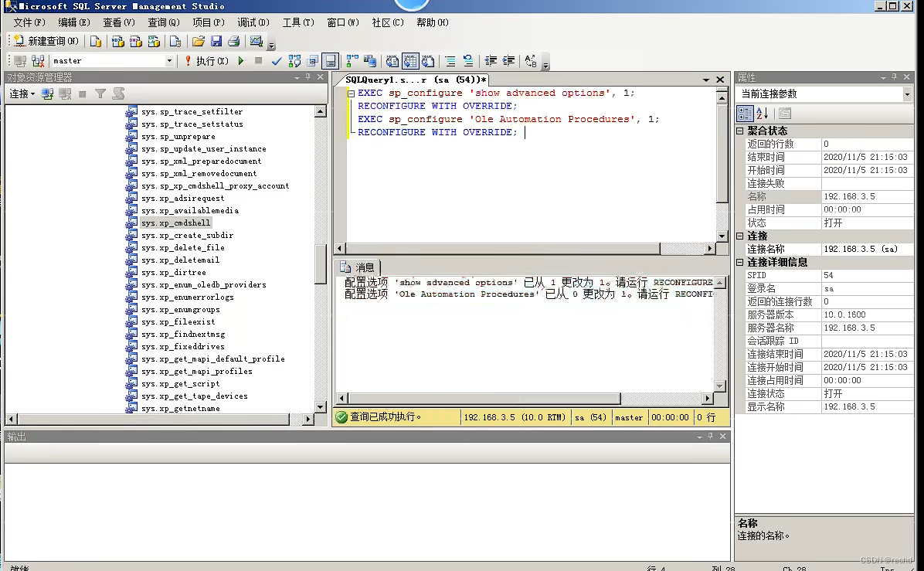The width and height of the screenshot is (924, 571).
Task: Click the Execute (执行) button
Action: click(206, 61)
